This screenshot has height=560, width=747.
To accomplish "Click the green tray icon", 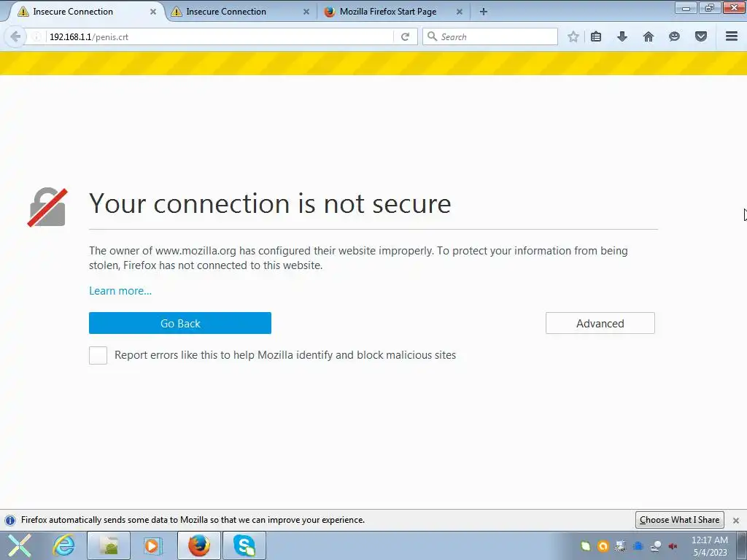I will coord(586,546).
